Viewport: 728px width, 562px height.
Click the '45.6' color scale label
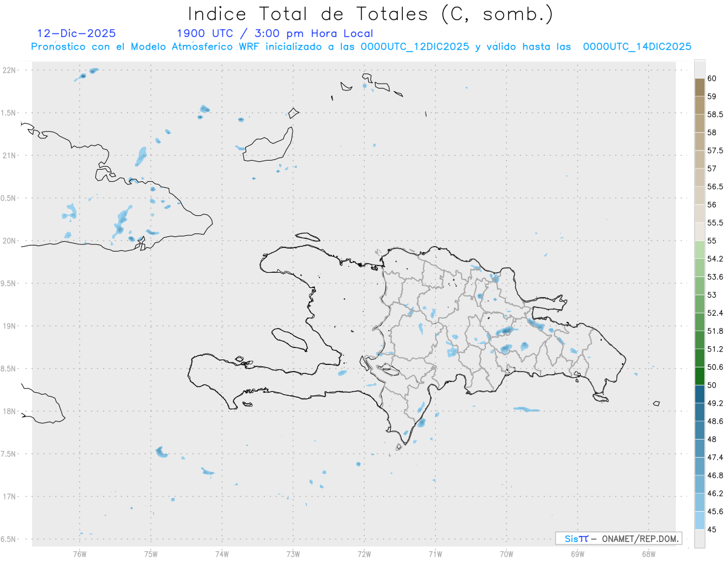click(x=715, y=511)
